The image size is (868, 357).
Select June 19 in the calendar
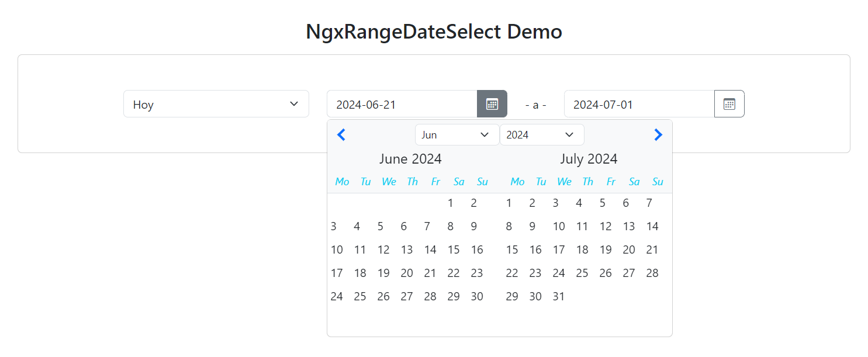tap(384, 273)
